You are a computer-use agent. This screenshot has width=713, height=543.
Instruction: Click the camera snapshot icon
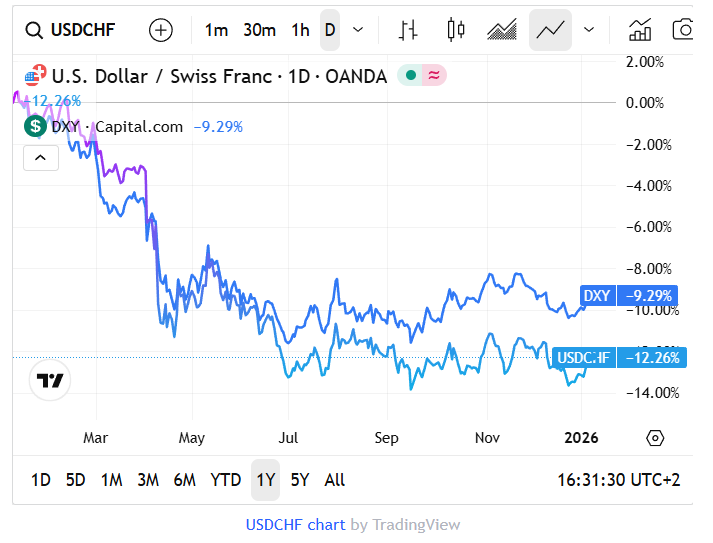684,30
